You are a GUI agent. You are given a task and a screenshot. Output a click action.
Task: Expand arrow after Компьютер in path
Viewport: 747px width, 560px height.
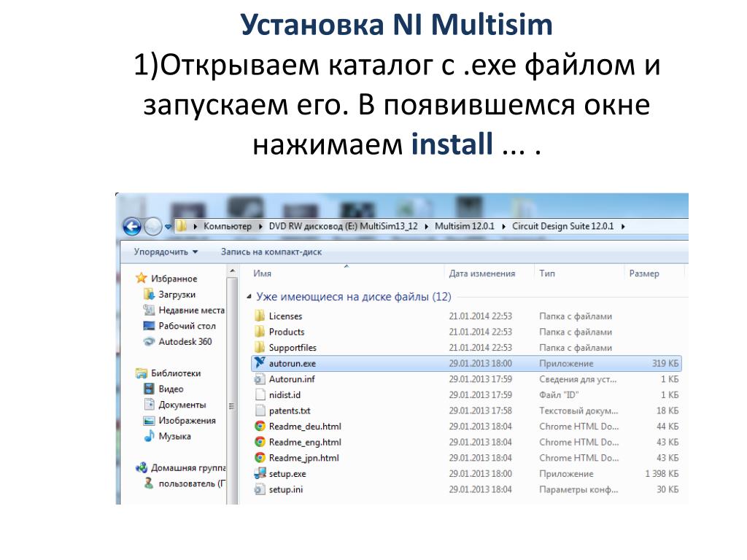[260, 227]
